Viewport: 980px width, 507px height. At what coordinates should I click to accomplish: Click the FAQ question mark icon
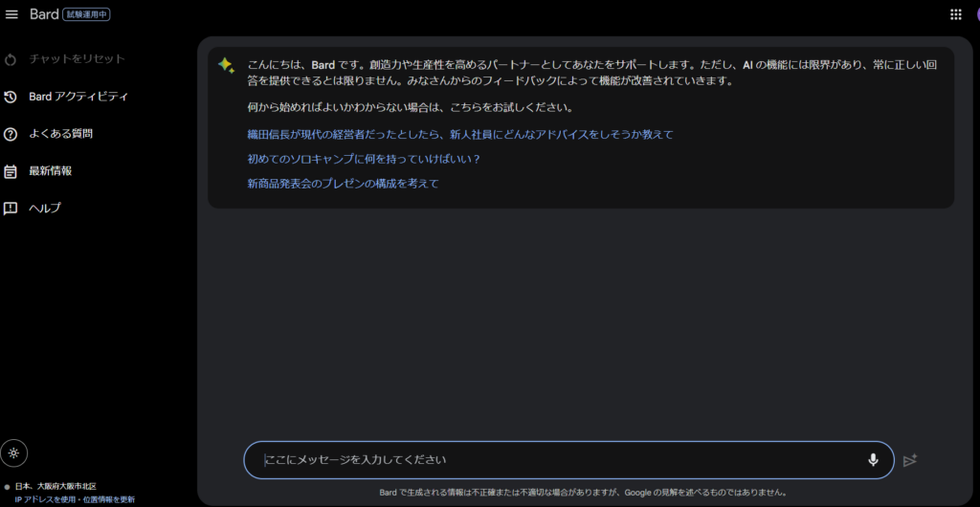[x=11, y=134]
